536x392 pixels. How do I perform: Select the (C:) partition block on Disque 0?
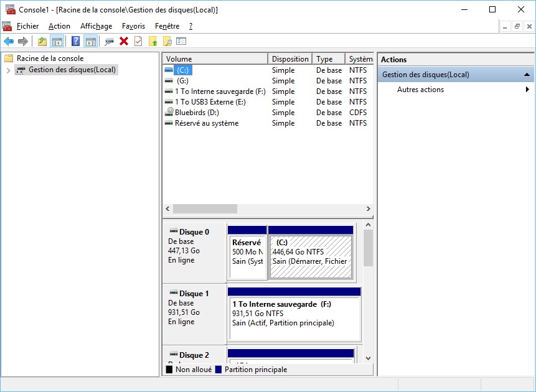tap(311, 257)
